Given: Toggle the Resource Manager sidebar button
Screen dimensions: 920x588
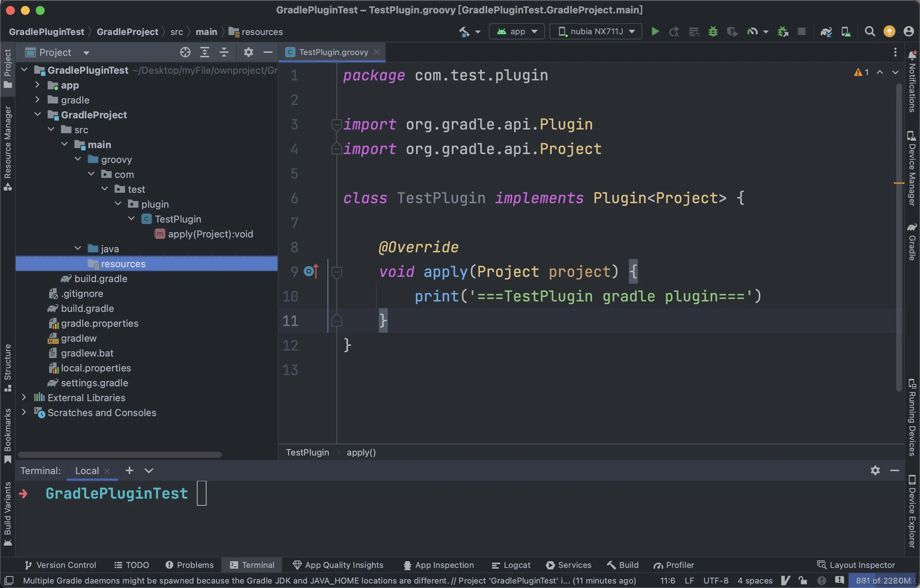Looking at the screenshot, I should [7, 147].
